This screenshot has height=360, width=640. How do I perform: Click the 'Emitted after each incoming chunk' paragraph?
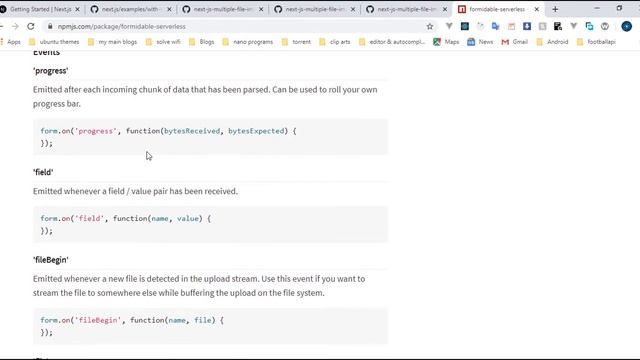[x=205, y=97]
